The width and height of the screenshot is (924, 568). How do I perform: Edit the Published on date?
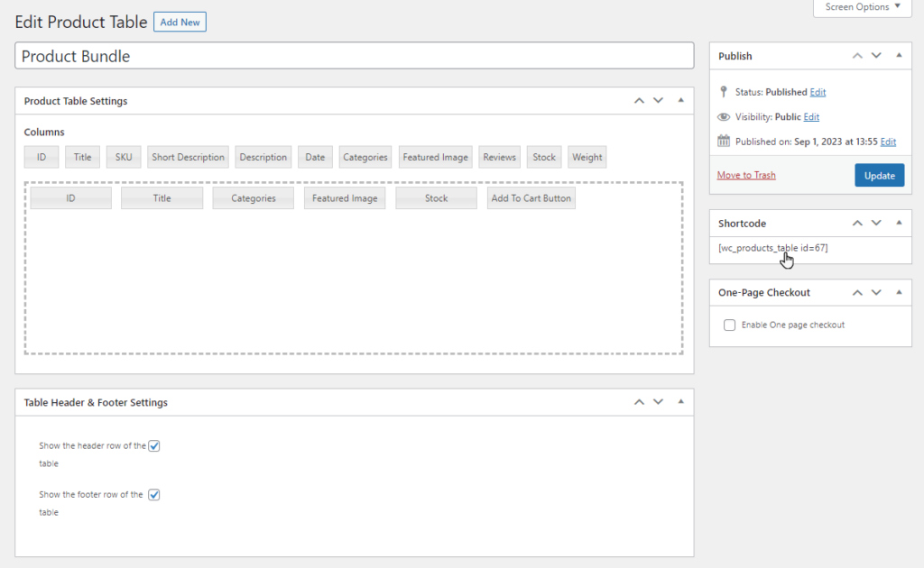point(888,142)
